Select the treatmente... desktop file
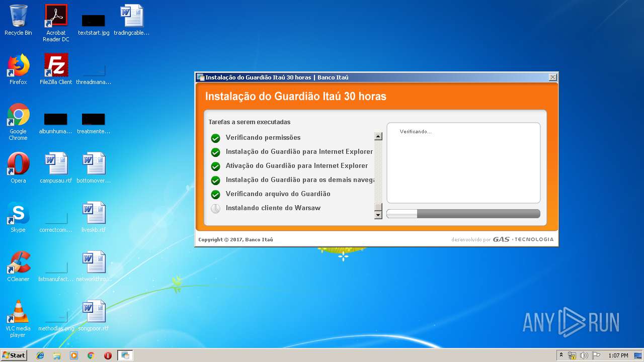This screenshot has width=644, height=362. tap(94, 124)
